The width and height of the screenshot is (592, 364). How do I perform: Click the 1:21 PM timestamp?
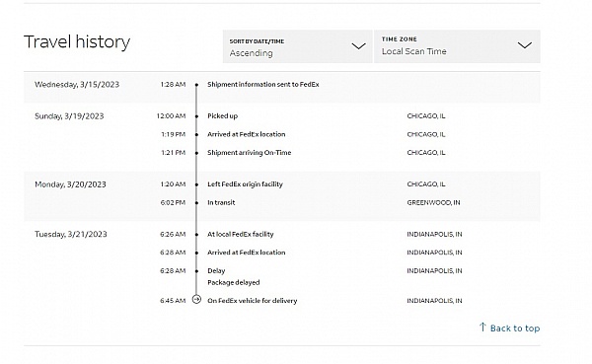(x=174, y=153)
